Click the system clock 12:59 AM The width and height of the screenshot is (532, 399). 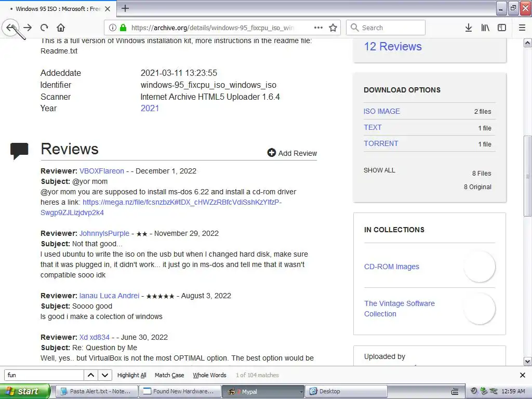tap(513, 392)
